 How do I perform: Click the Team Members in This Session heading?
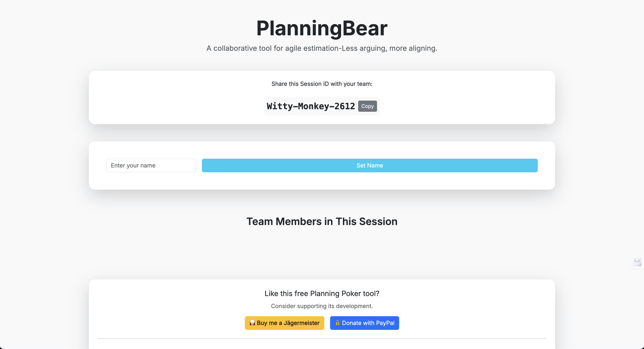322,221
